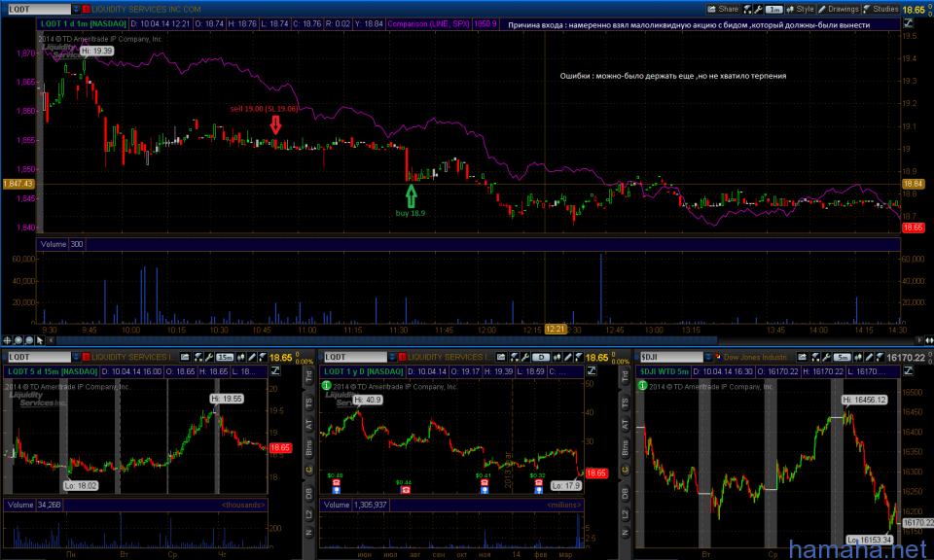The width and height of the screenshot is (934, 560).
Task: Click the 'Volume 300' label of top chart
Action: click(x=61, y=244)
